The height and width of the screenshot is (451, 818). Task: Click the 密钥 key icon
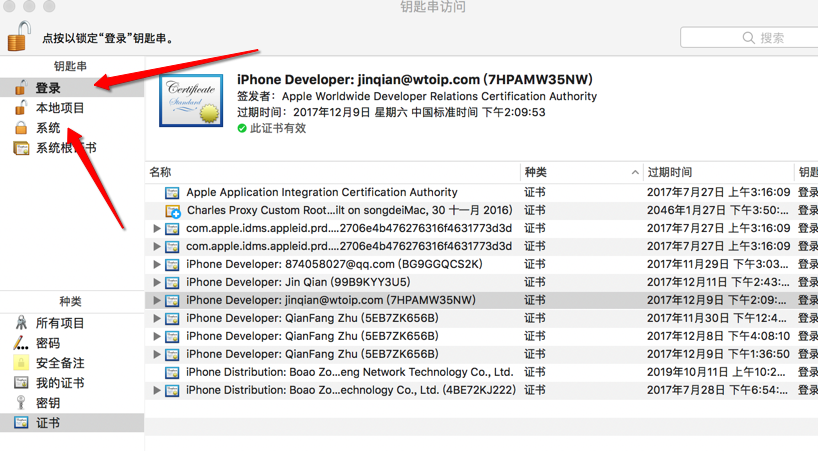point(21,403)
